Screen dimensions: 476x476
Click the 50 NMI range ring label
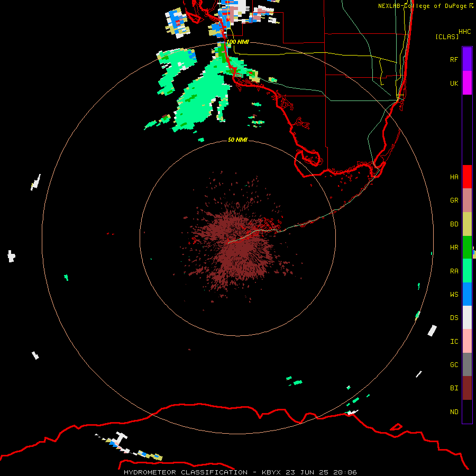coord(237,140)
